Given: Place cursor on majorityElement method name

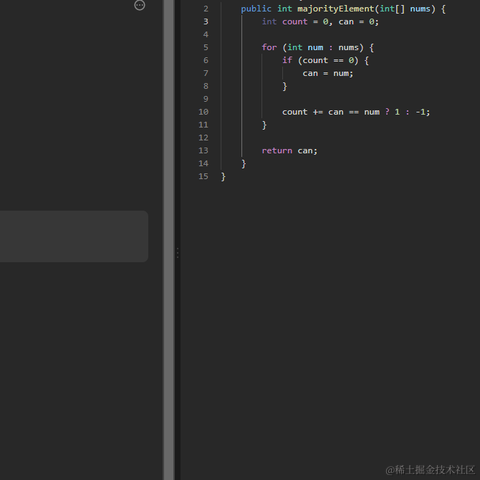Looking at the screenshot, I should pyautogui.click(x=336, y=9).
